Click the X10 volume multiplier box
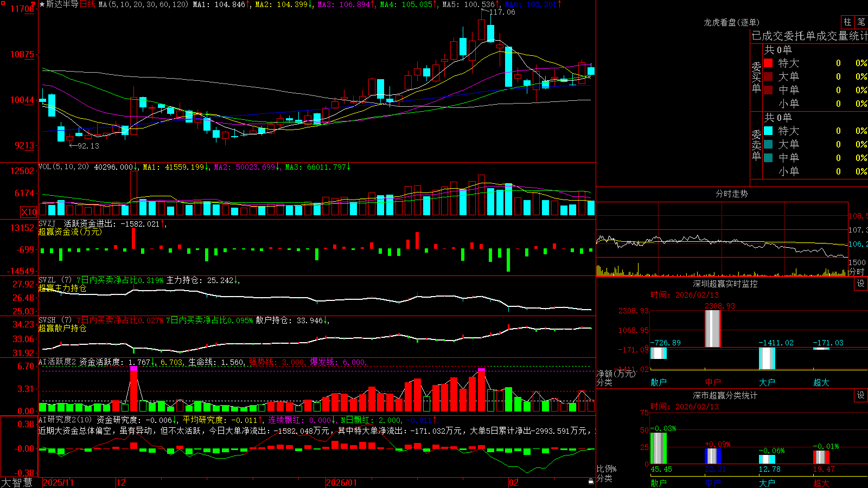Screen dimensions: 868x488 [29, 212]
